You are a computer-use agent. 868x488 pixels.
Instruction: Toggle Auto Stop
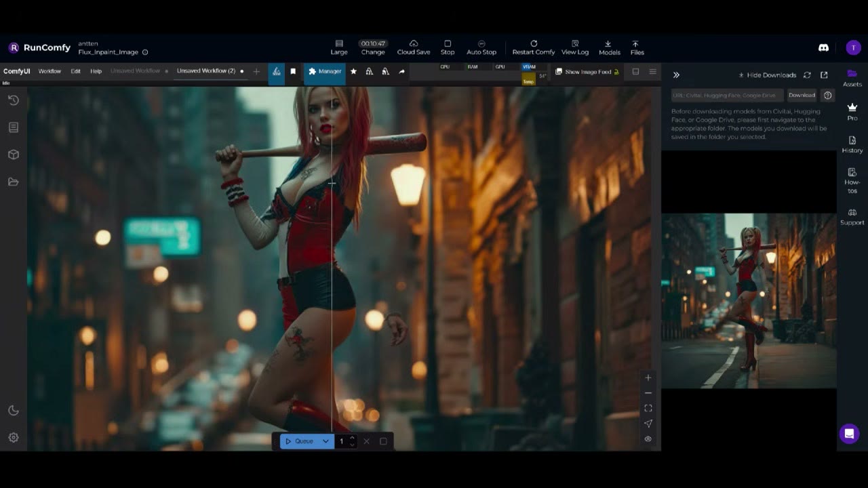(x=481, y=47)
